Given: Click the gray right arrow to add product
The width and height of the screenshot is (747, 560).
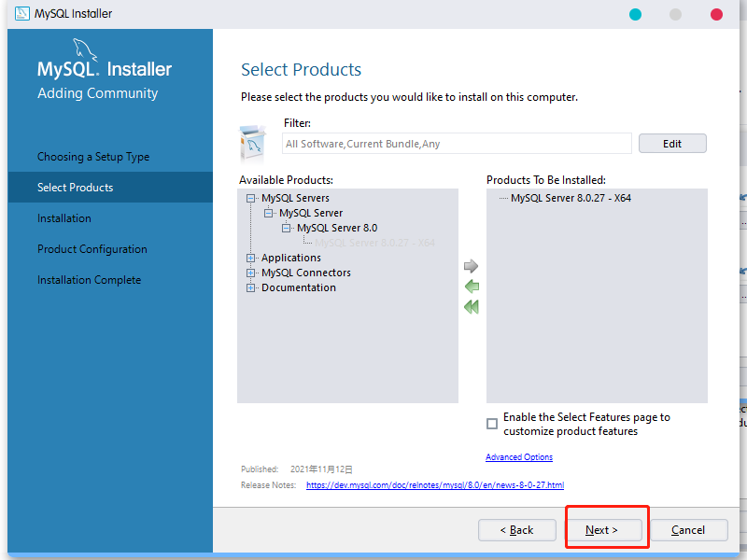Looking at the screenshot, I should [471, 266].
